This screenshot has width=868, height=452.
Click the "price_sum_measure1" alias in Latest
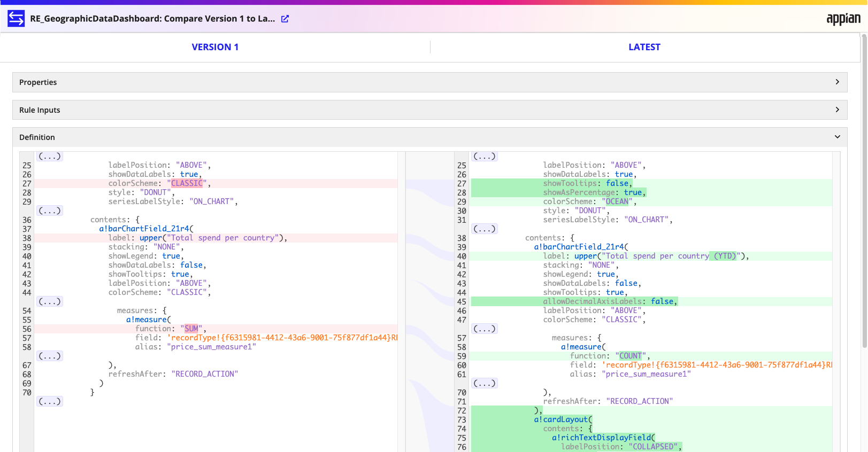tap(647, 374)
